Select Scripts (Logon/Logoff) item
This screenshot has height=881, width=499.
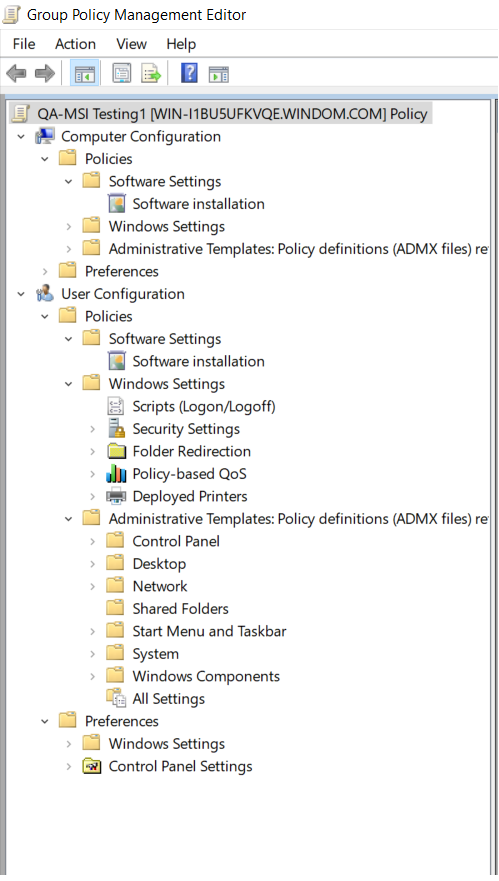tap(203, 406)
